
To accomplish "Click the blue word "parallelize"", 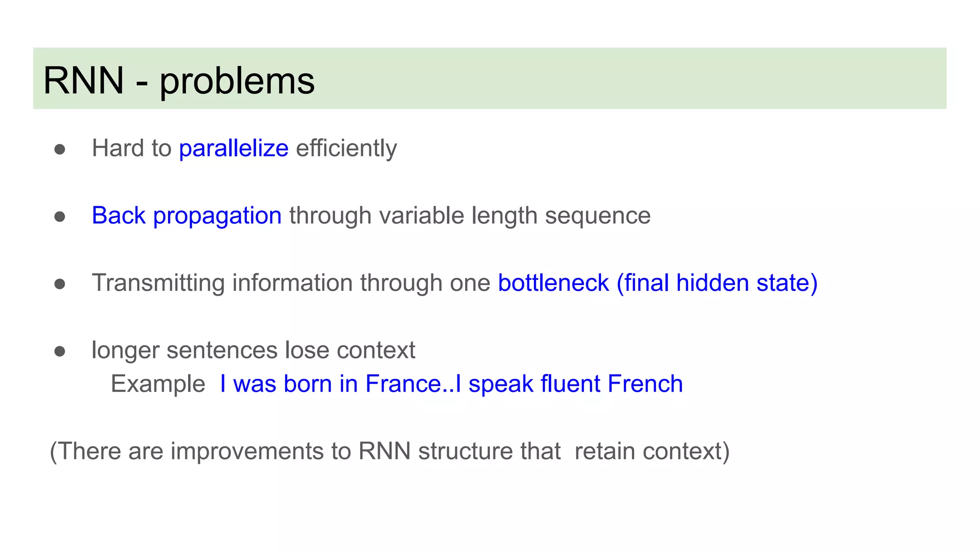I will (x=234, y=148).
